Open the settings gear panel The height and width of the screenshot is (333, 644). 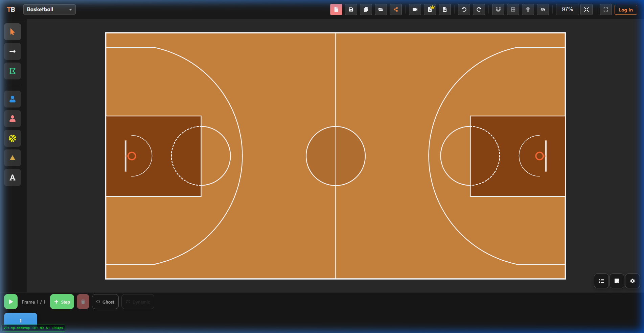632,281
